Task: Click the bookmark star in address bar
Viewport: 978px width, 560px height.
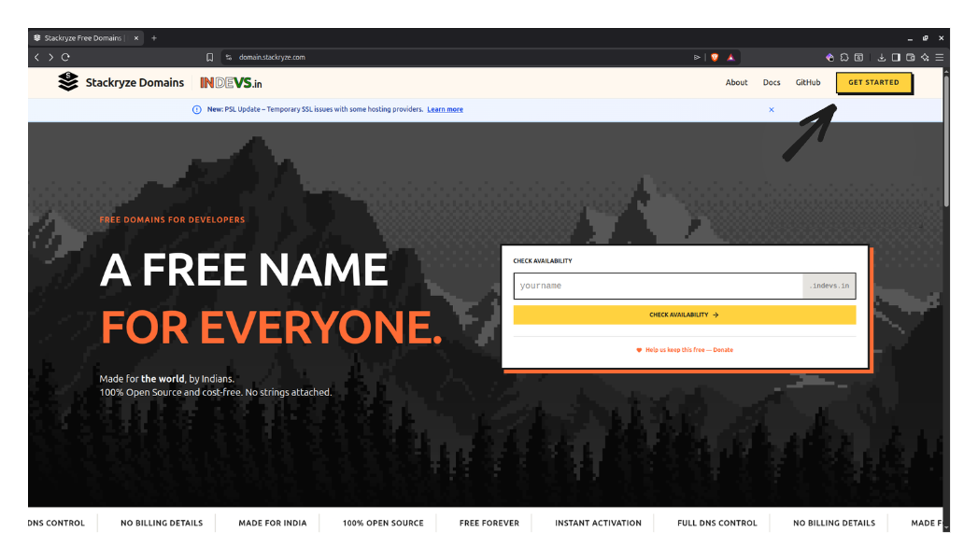Action: [x=209, y=57]
